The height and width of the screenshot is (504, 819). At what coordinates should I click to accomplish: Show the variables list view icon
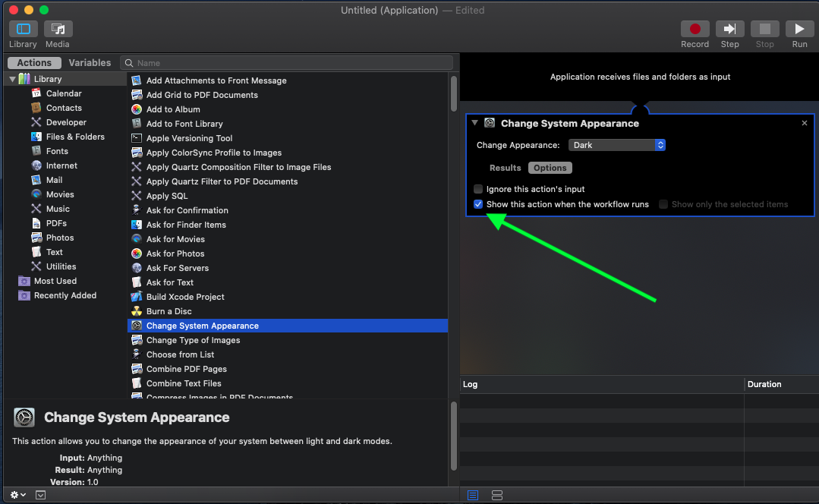pyautogui.click(x=497, y=495)
